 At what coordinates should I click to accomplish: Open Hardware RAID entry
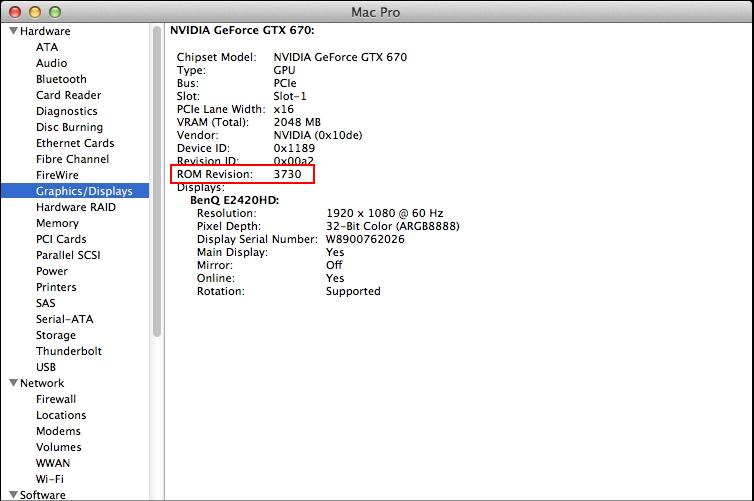coord(75,207)
